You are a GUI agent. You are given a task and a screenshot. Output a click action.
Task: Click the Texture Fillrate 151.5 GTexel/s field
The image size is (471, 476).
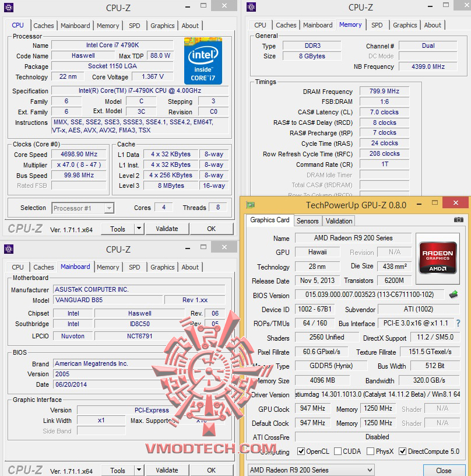click(430, 352)
